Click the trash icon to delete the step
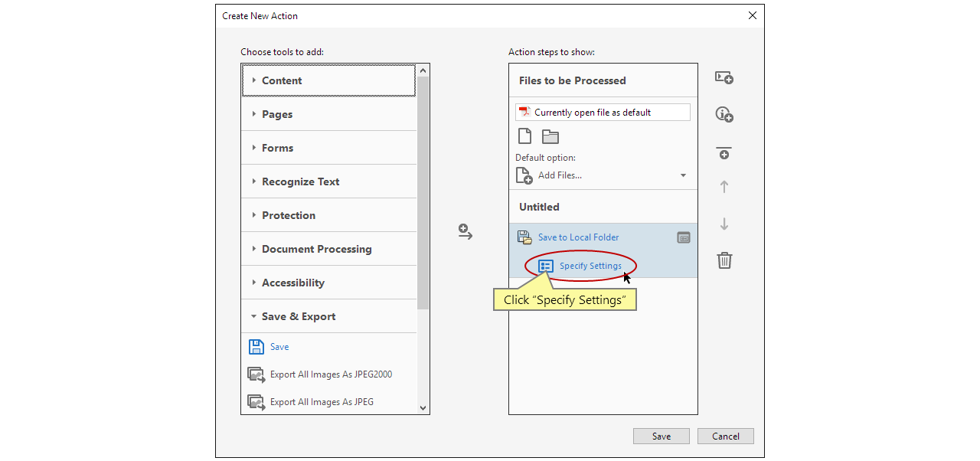Image resolution: width=980 pixels, height=461 pixels. point(724,260)
